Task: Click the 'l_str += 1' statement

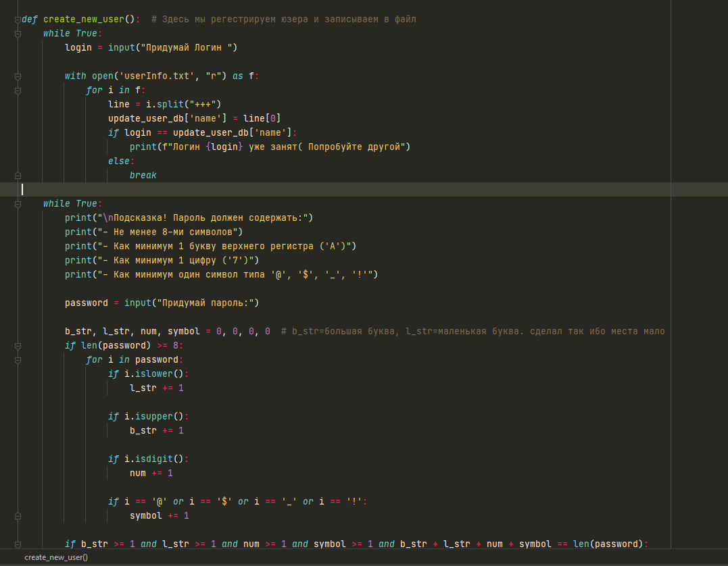Action: click(157, 388)
